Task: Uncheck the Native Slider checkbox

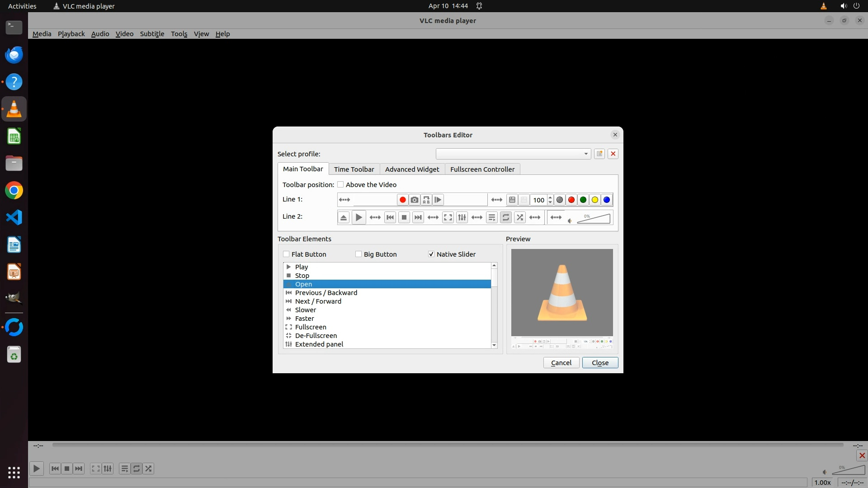Action: tap(431, 254)
